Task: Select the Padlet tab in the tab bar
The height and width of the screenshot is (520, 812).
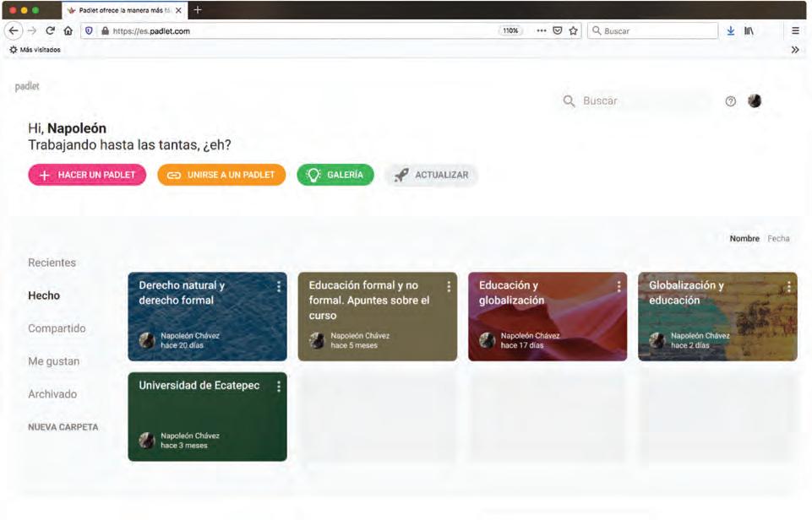Action: coord(125,10)
